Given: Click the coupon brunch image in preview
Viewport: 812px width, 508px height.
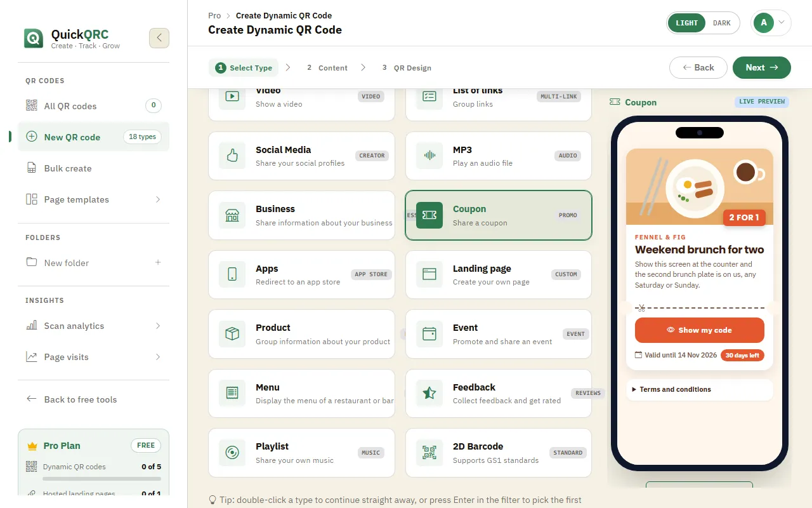Looking at the screenshot, I should point(700,187).
